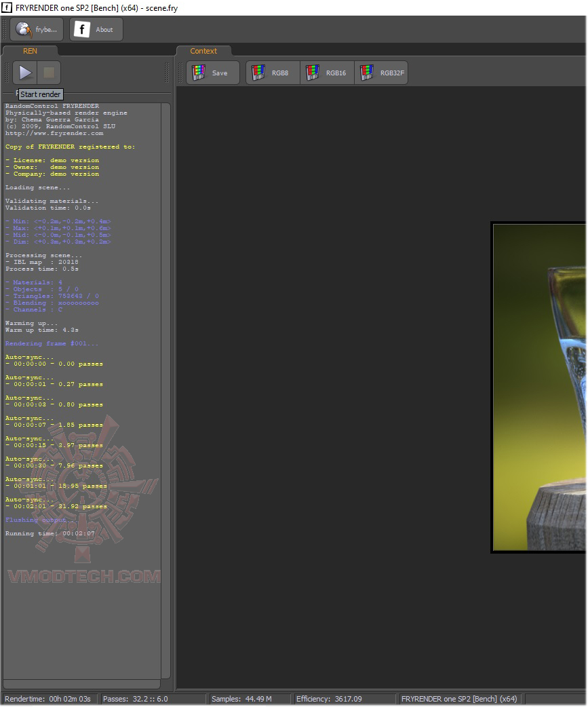Click the Context toolbar drag handle grip
This screenshot has height=707, width=588.
click(x=181, y=73)
